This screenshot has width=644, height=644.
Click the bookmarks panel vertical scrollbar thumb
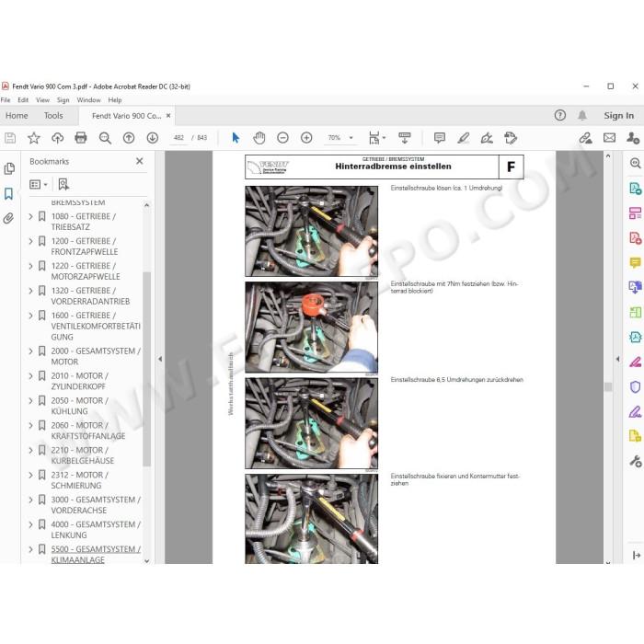pos(146,369)
